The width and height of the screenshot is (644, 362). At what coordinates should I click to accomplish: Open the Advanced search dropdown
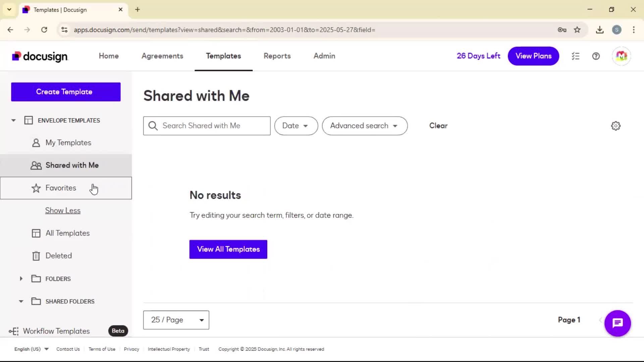coord(365,126)
